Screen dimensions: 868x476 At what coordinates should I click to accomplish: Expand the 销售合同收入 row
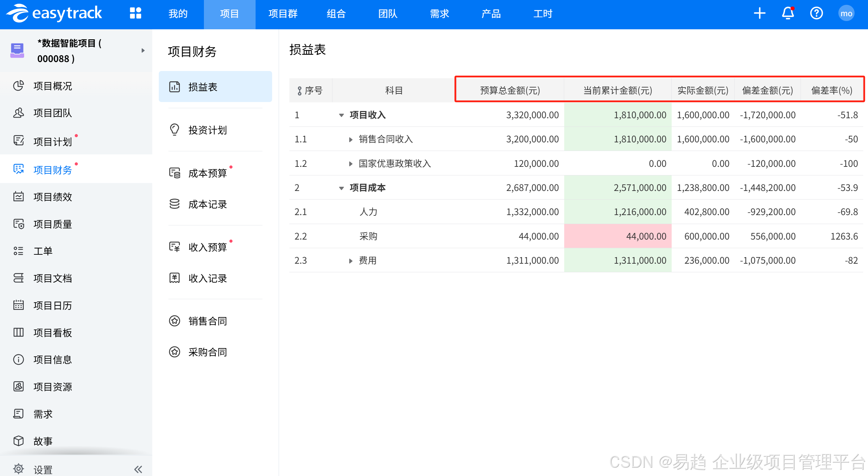(351, 140)
